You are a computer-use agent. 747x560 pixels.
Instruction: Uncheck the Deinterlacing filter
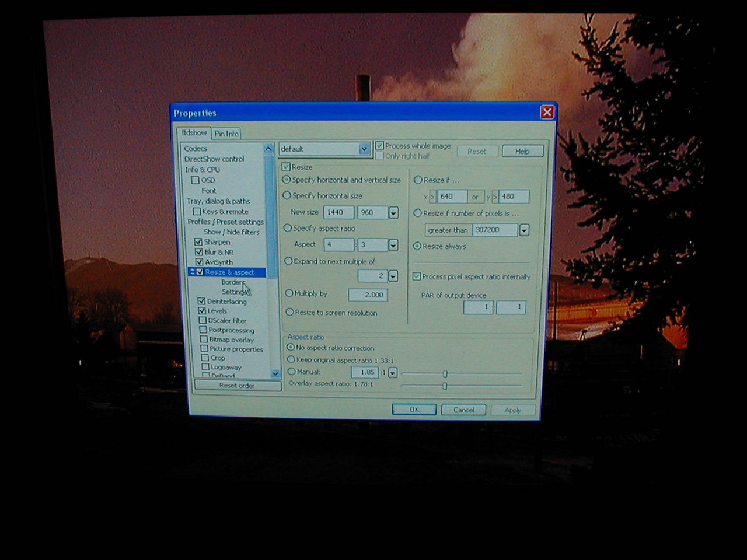201,302
